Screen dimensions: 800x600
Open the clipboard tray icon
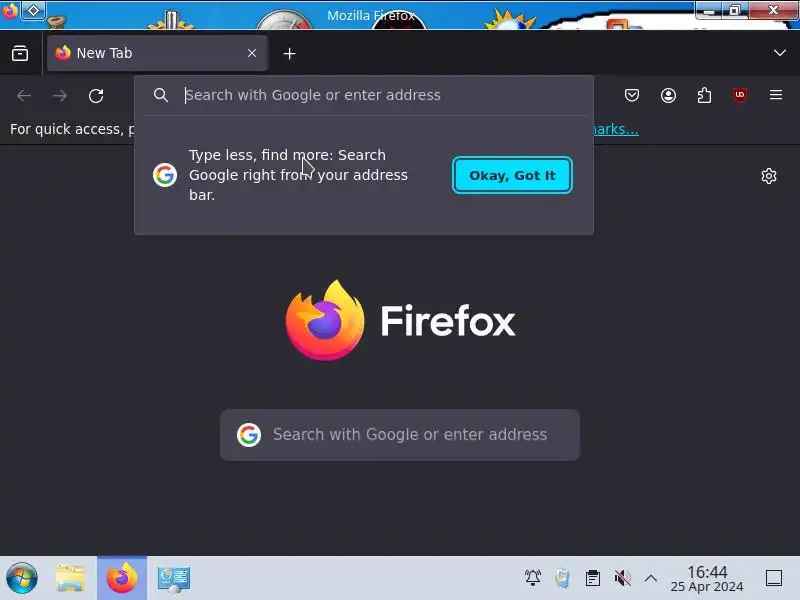(x=592, y=578)
